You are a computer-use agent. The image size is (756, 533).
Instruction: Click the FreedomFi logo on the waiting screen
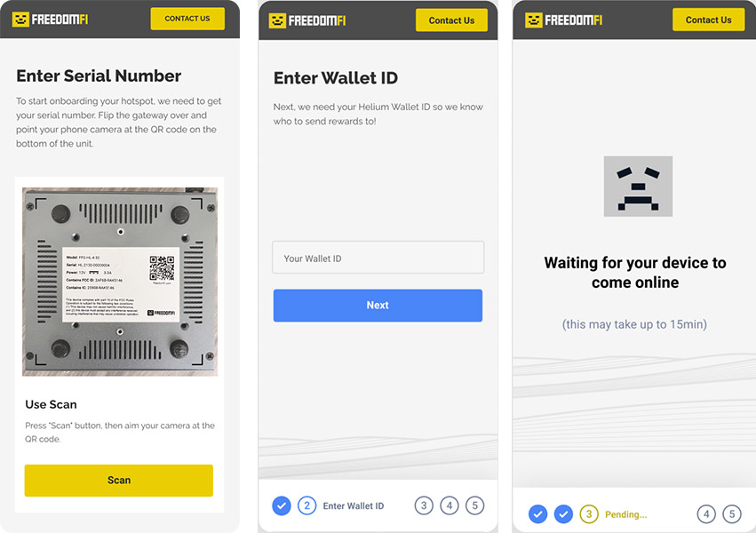(x=563, y=20)
